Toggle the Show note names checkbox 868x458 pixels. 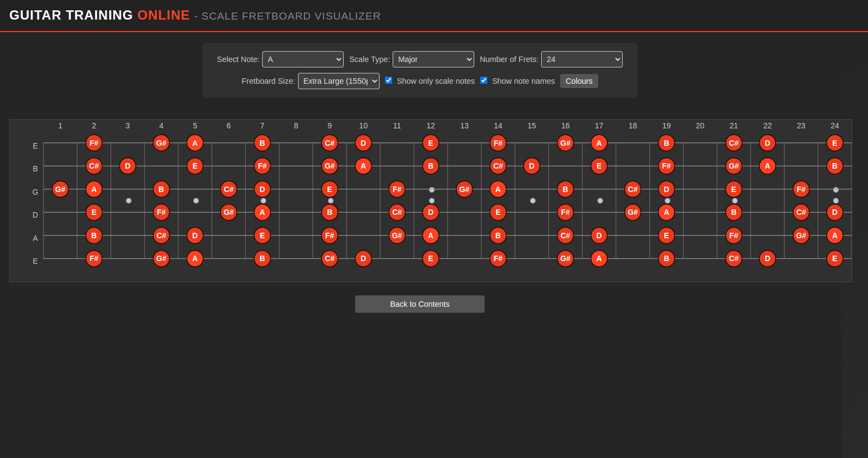[x=484, y=81]
